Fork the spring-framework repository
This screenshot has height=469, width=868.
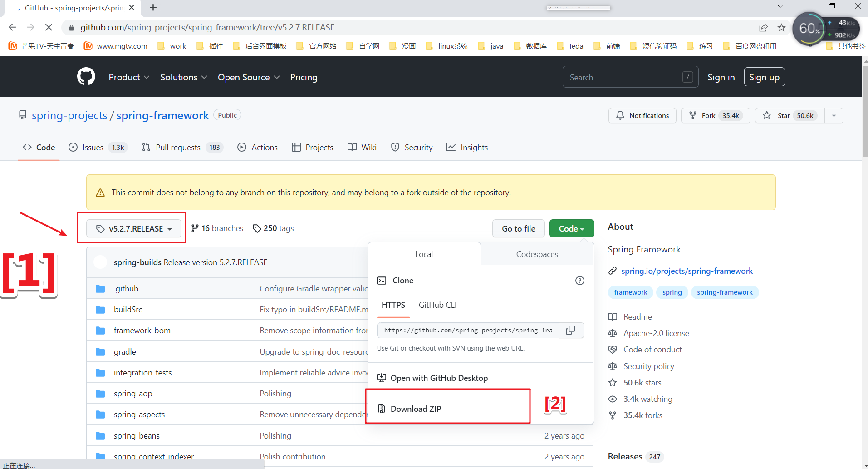715,115
